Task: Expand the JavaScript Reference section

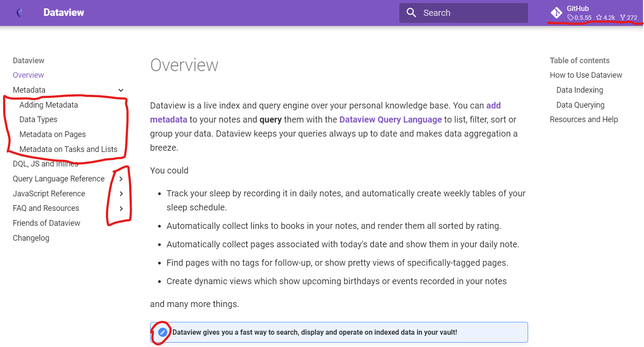Action: (x=121, y=193)
